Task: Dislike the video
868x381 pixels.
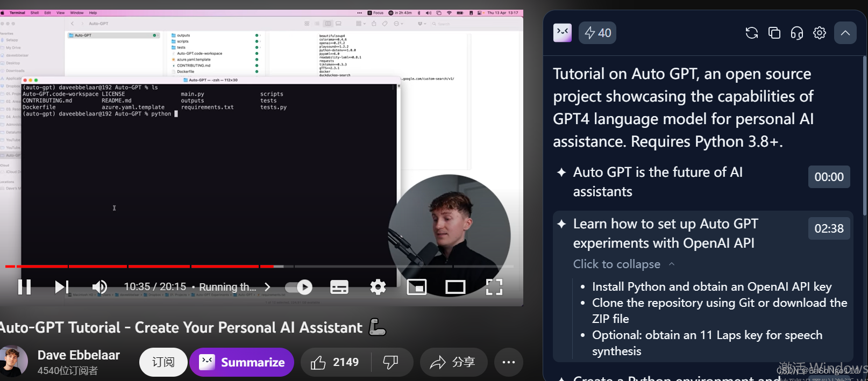Action: coord(391,362)
